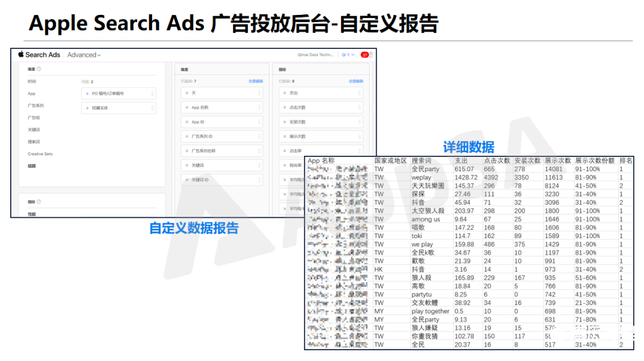This screenshot has height=361, width=644.
Task: Select the 关键词 category in the left list
Action: pyautogui.click(x=33, y=129)
